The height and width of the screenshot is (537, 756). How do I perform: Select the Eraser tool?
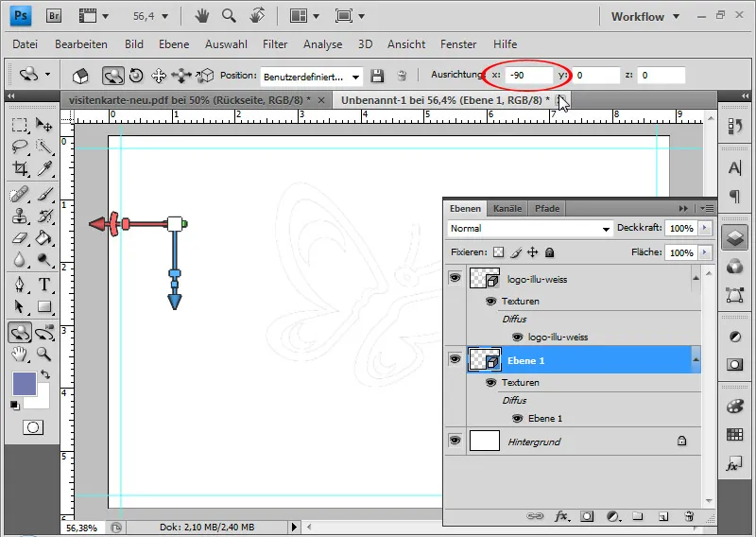[x=19, y=238]
